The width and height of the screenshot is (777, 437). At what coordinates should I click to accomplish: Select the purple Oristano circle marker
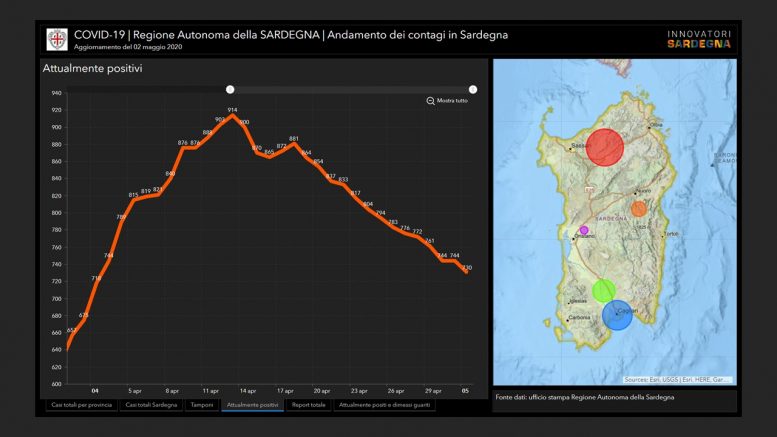click(x=584, y=230)
